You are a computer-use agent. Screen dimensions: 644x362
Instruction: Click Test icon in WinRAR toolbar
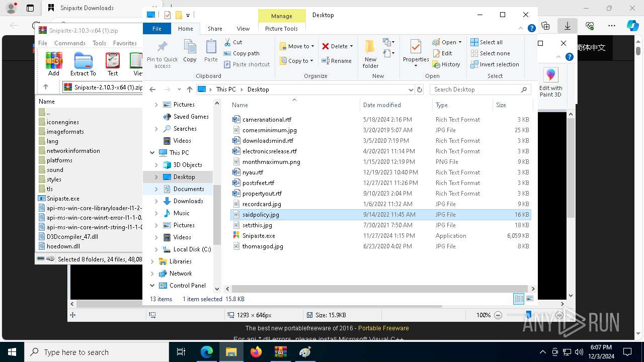coord(113,64)
